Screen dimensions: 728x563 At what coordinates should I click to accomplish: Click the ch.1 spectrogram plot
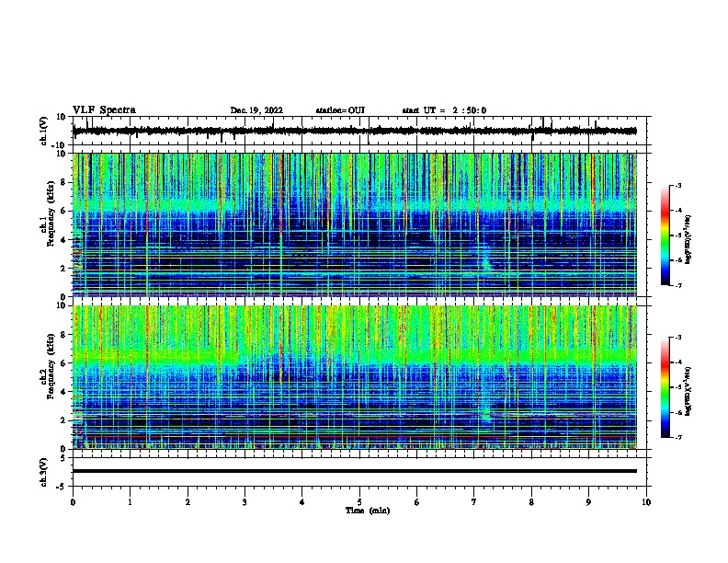[x=355, y=224]
